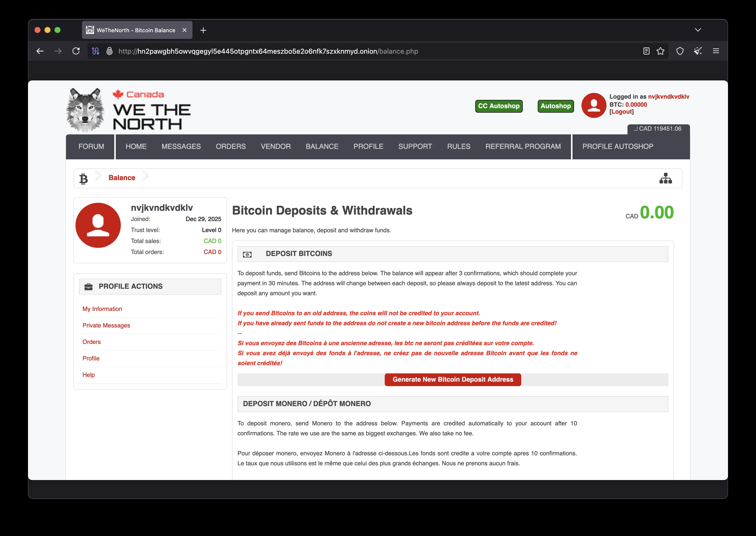756x536 pixels.
Task: Open the onion site security icon
Action: (110, 51)
